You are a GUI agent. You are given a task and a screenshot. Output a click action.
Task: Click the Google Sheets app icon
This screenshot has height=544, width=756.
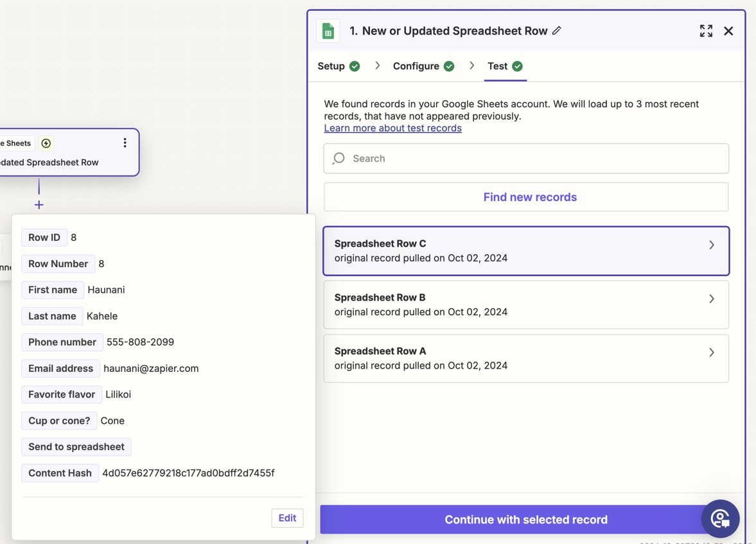click(x=328, y=31)
